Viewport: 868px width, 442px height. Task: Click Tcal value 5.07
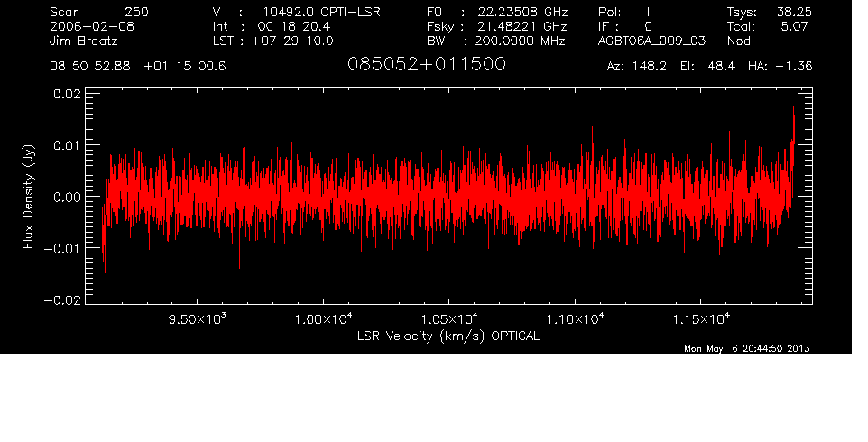(x=794, y=26)
